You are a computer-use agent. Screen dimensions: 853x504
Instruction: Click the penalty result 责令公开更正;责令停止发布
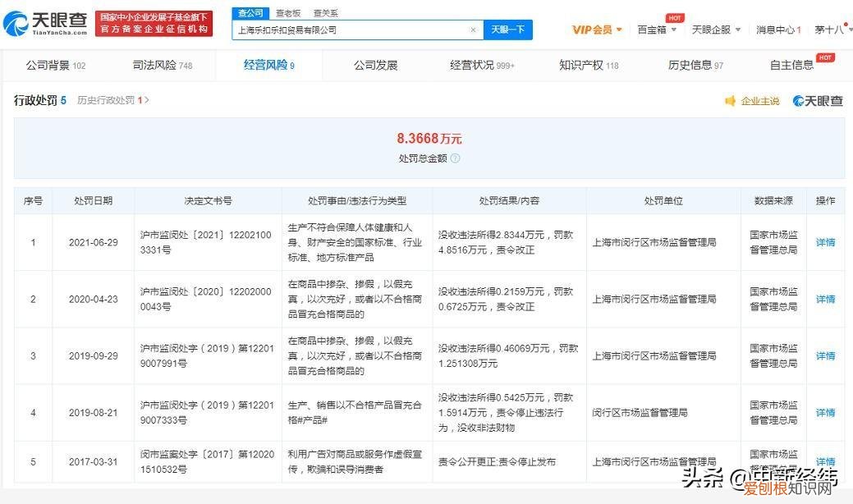click(497, 461)
